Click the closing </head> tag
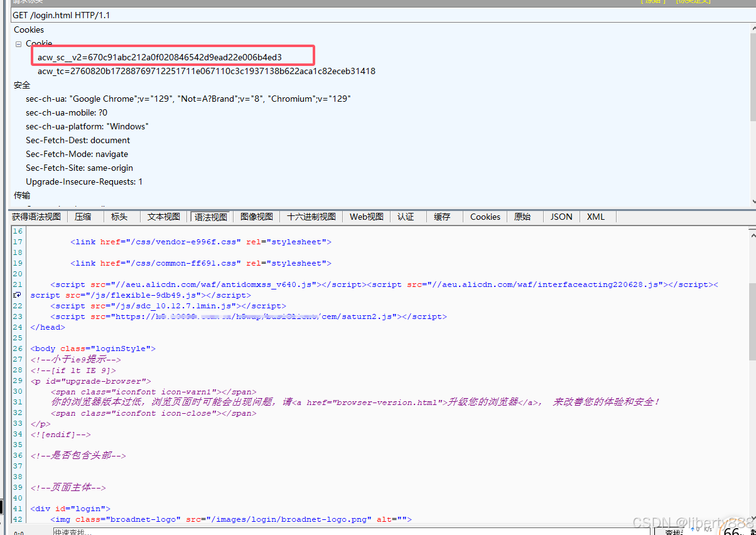This screenshot has width=756, height=535. pyautogui.click(x=48, y=327)
